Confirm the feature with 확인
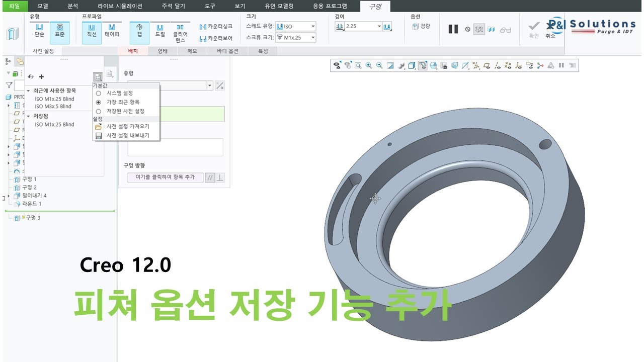This screenshot has width=644, height=362. (x=534, y=30)
